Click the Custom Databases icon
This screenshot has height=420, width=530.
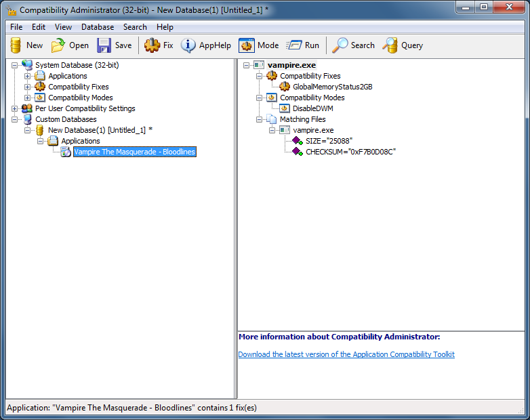point(27,119)
